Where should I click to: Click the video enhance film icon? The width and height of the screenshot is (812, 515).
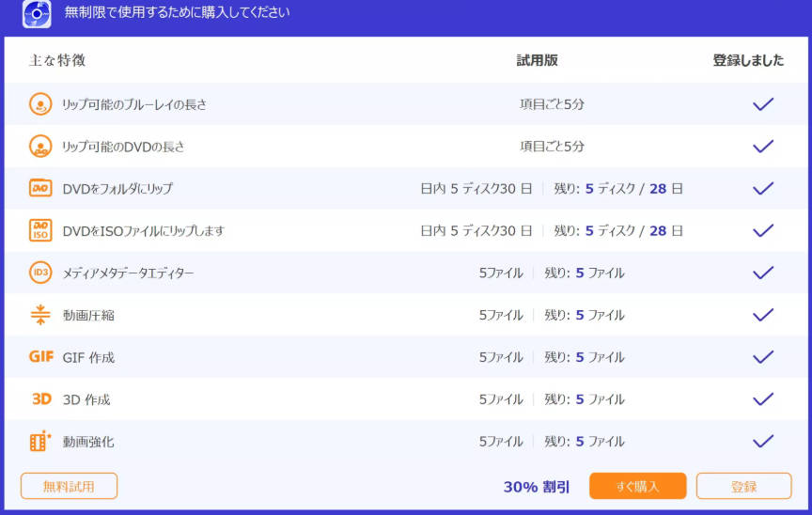[40, 441]
